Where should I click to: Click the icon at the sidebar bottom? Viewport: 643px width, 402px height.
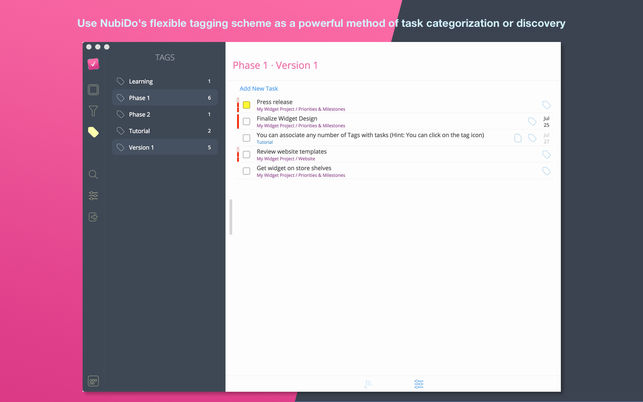tap(93, 381)
